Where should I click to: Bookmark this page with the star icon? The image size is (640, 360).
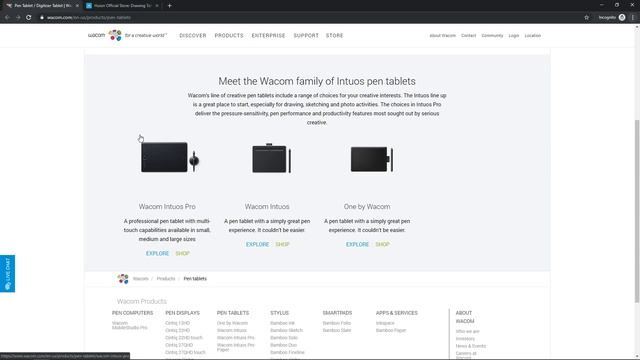click(x=587, y=18)
